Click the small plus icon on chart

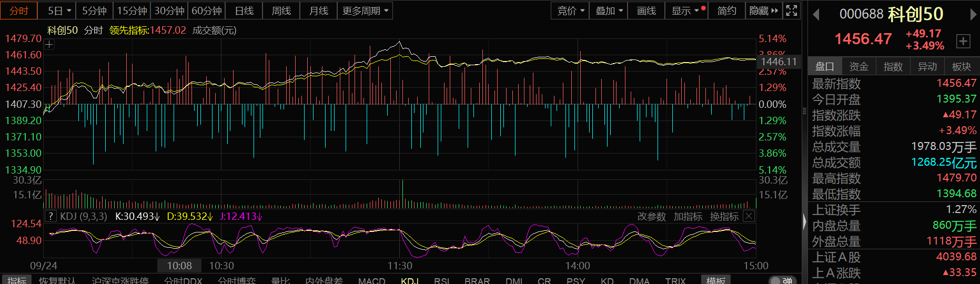pos(49,45)
